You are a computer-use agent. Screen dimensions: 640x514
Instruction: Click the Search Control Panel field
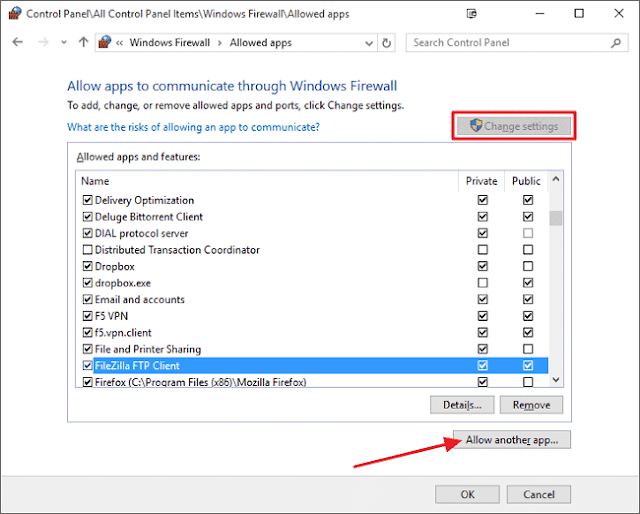tap(517, 43)
